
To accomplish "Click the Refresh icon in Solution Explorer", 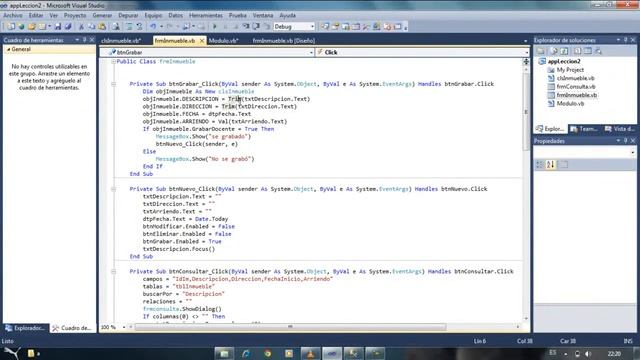I will click(564, 51).
